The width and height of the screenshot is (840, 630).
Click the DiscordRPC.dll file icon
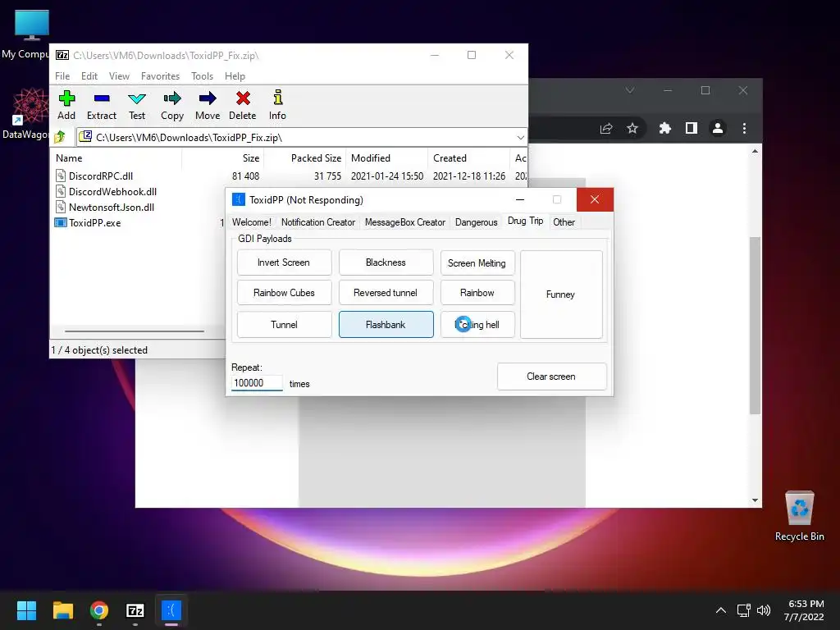[x=61, y=176]
